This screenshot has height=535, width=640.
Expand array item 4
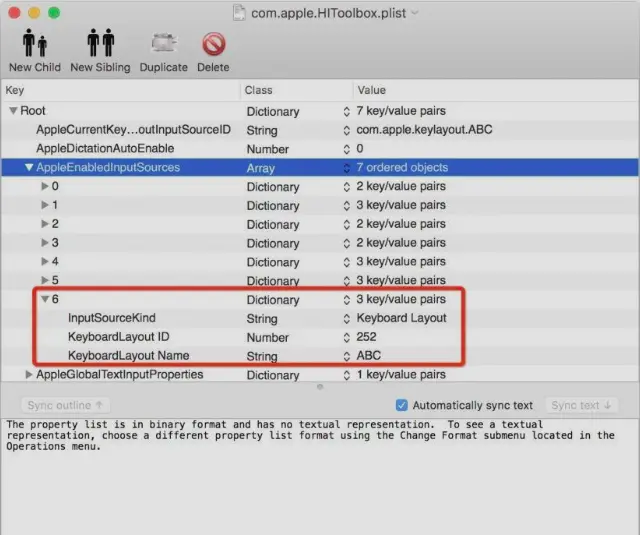(44, 261)
